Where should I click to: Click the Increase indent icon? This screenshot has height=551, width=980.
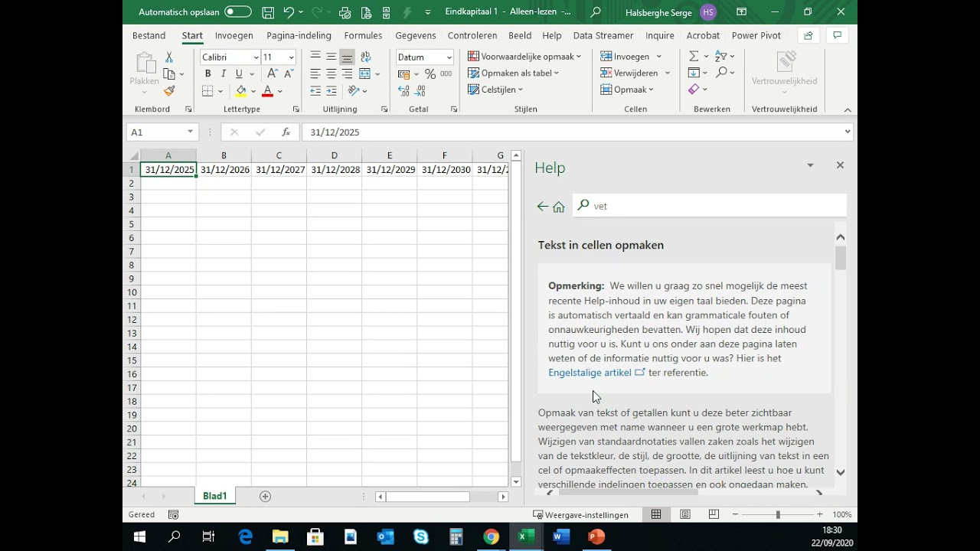tap(332, 90)
